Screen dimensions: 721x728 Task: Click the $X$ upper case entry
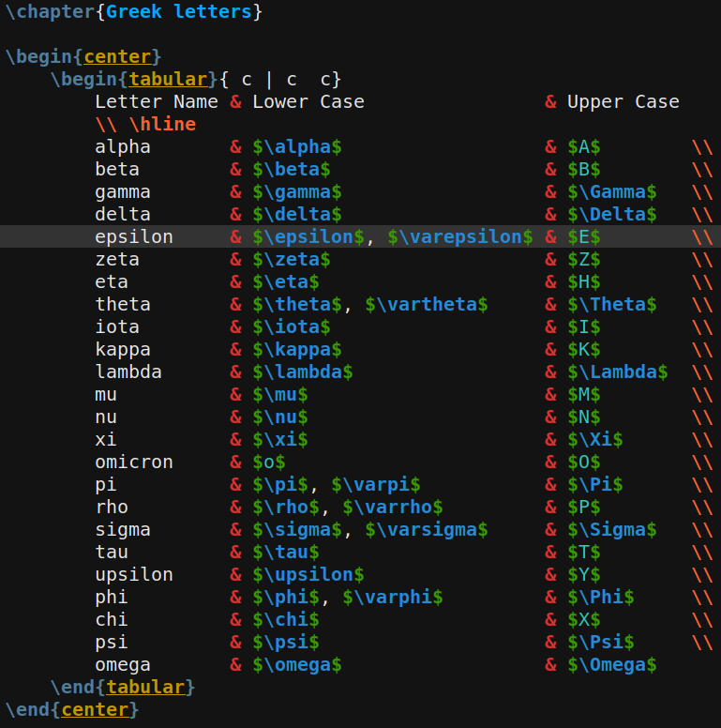[584, 620]
